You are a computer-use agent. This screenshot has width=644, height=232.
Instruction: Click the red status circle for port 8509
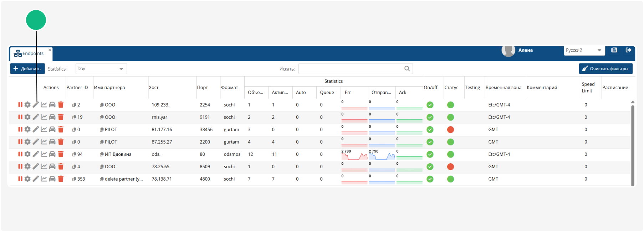click(x=451, y=166)
